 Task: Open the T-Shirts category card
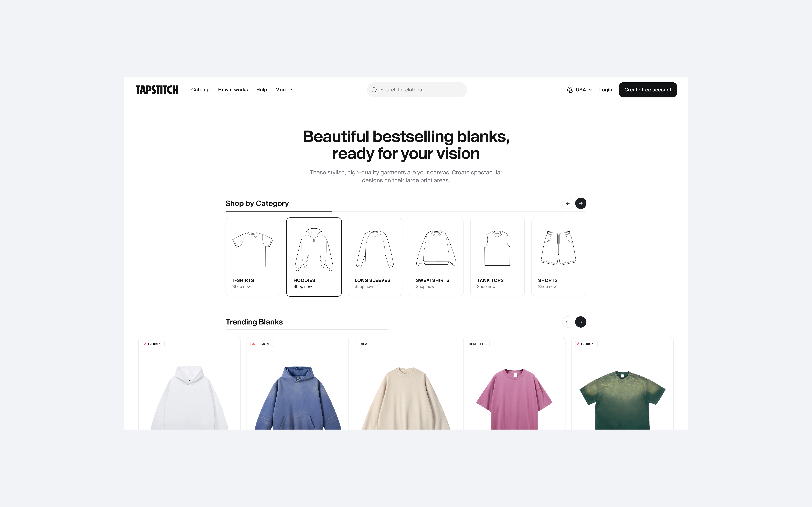[253, 257]
